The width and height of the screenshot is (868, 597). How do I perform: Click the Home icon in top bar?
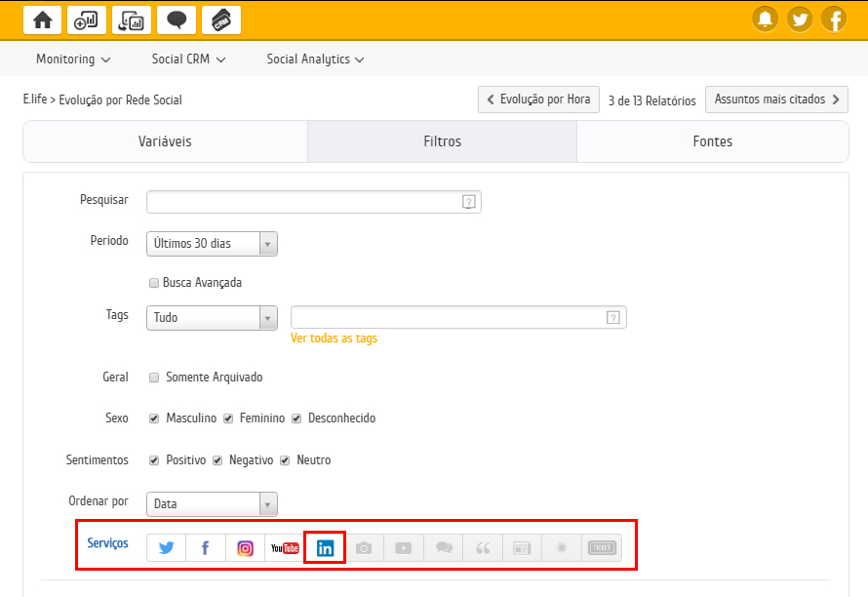pos(43,20)
